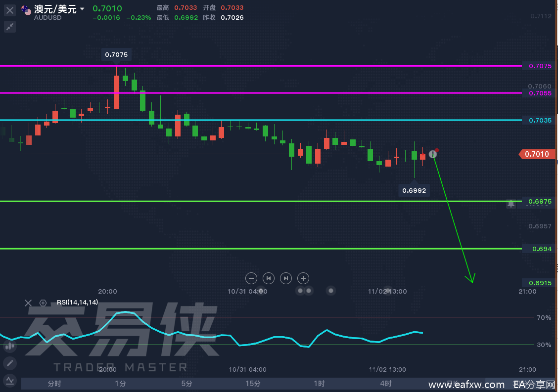This screenshot has height=392, width=558.
Task: Click the 0.7112 price axis label
Action: pos(541,16)
